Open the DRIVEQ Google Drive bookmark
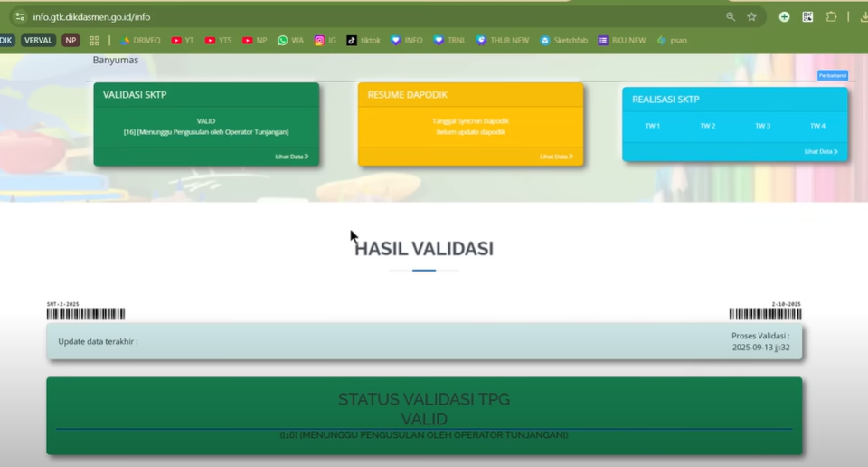Viewport: 868px width, 467px height. click(x=140, y=41)
